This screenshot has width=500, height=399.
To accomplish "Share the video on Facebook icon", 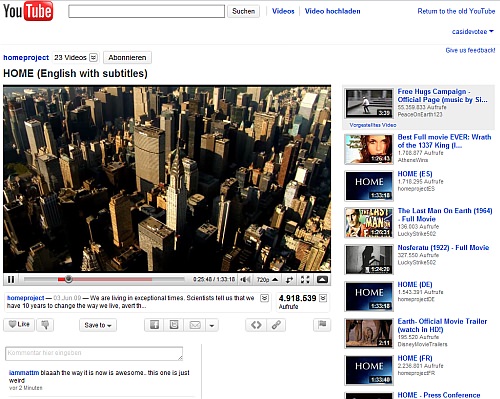I will tap(154, 325).
